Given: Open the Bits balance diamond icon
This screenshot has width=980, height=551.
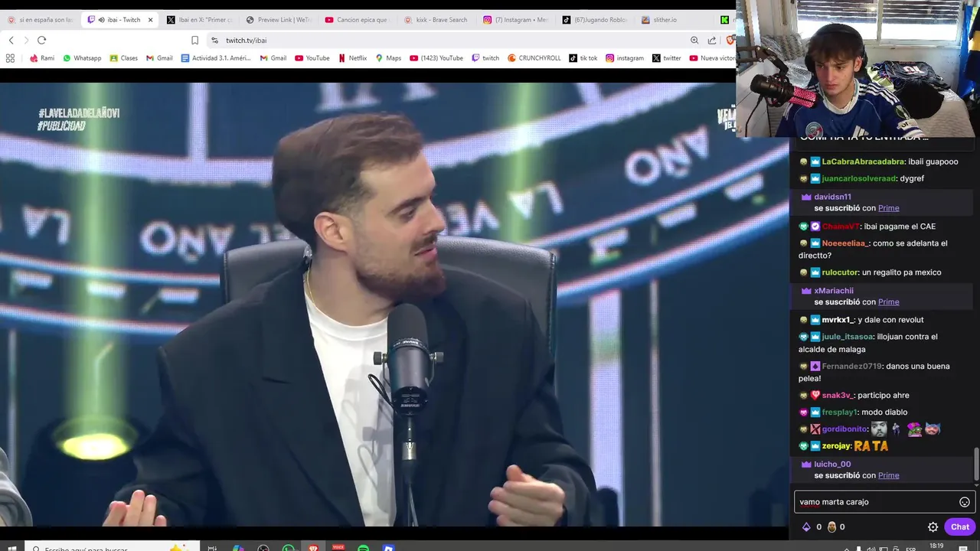Looking at the screenshot, I should [805, 527].
